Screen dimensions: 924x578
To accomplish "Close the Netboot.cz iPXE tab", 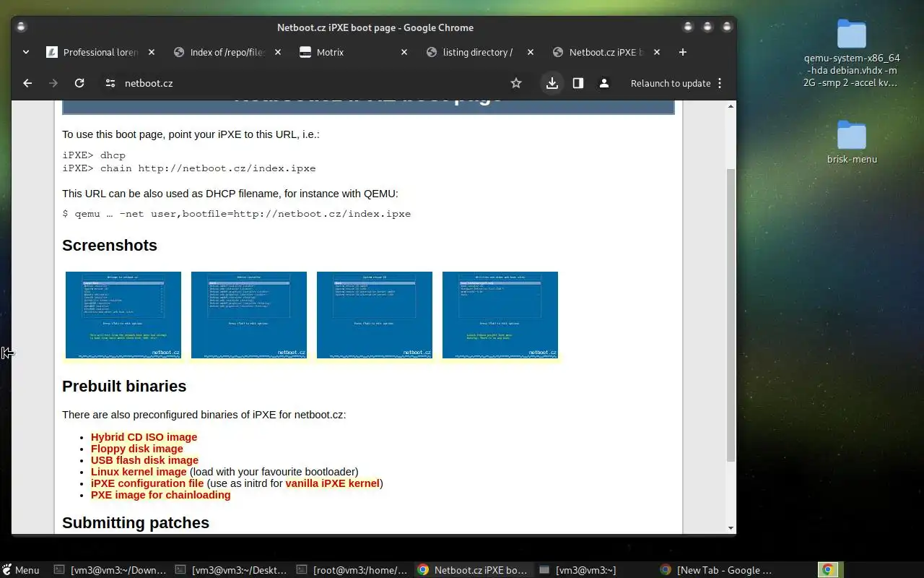I will point(657,52).
